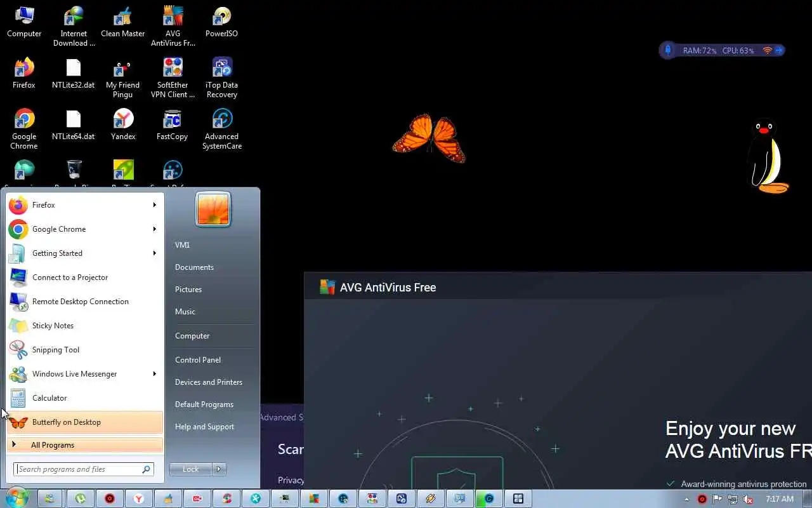Launch Butterfly on Desktop from Start menu
The width and height of the screenshot is (812, 508).
pos(85,422)
